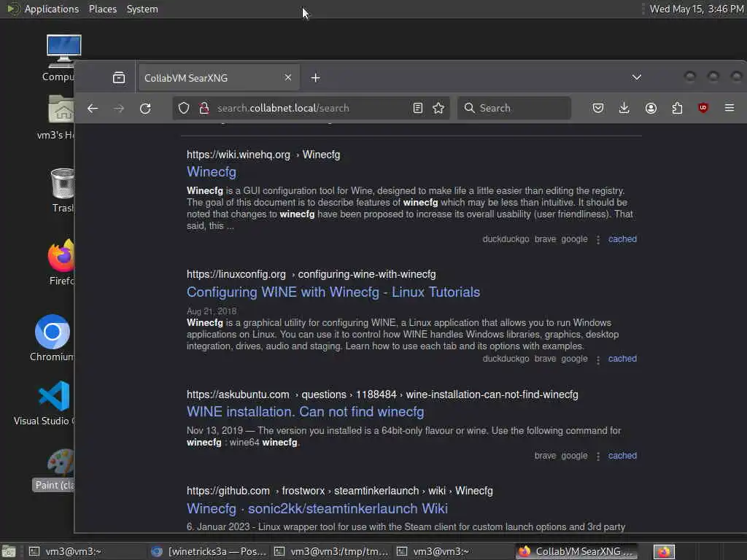This screenshot has width=747, height=560.
Task: Open the three-dot menu beside the winehq cached link
Action: point(598,240)
